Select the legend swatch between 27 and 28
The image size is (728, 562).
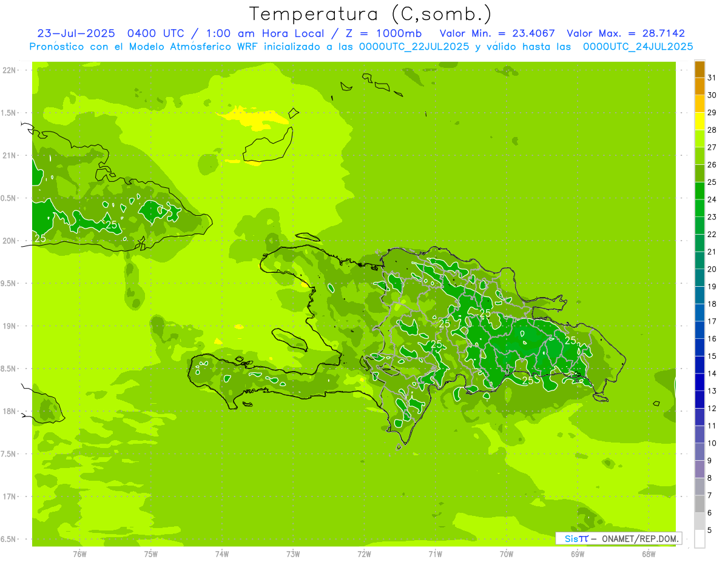coord(699,138)
